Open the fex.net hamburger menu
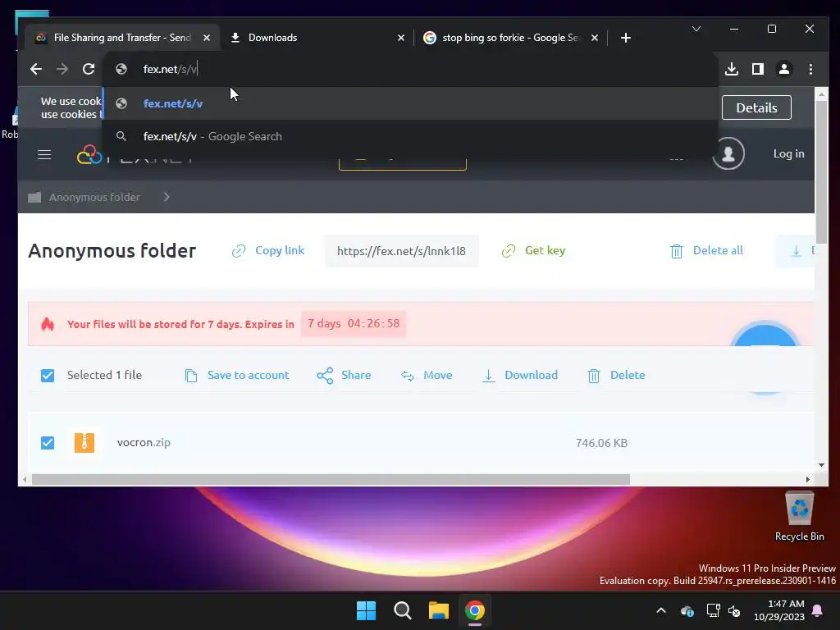The image size is (840, 630). tap(44, 155)
